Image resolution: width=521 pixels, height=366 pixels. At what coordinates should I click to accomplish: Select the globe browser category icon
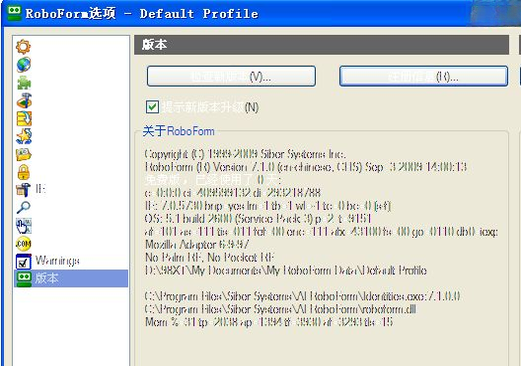point(23,64)
